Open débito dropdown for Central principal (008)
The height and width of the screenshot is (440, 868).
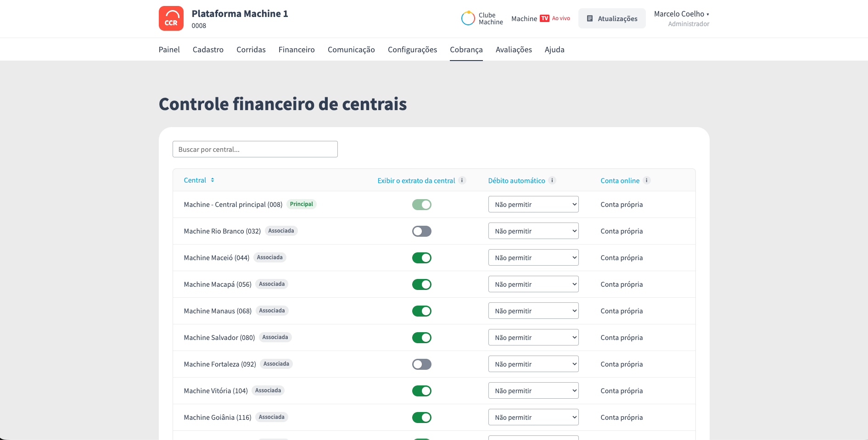533,204
